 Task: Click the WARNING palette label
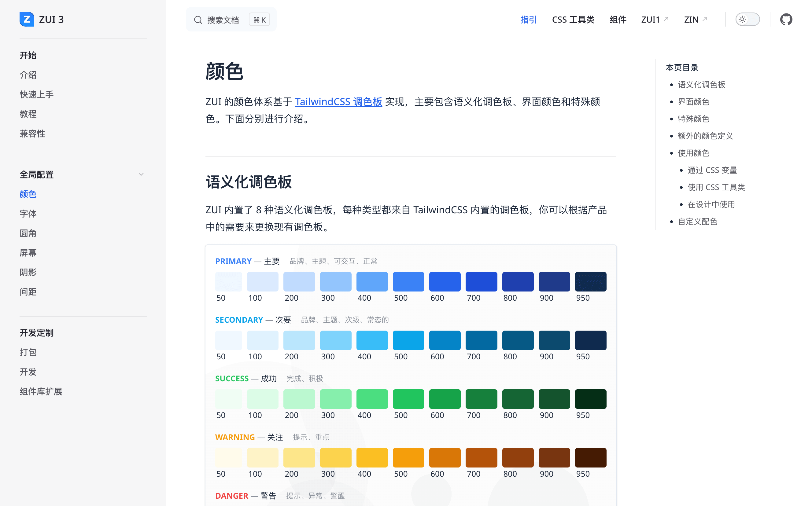click(235, 437)
